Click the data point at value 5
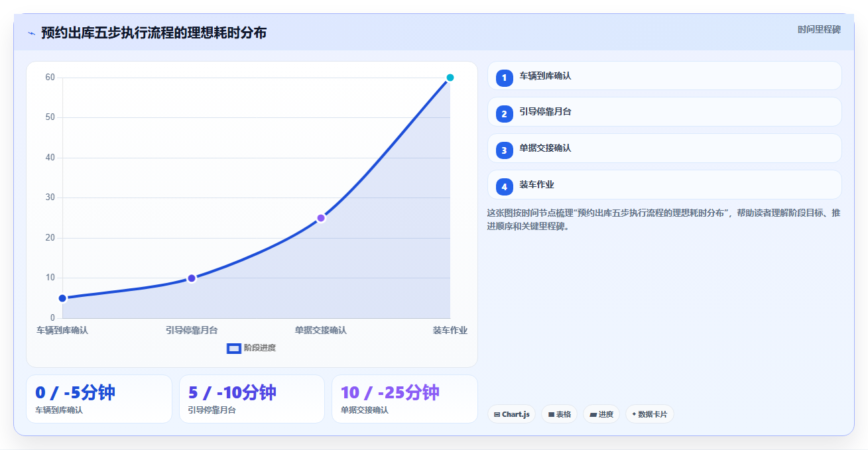Viewport: 868px width, 450px height. tap(62, 298)
